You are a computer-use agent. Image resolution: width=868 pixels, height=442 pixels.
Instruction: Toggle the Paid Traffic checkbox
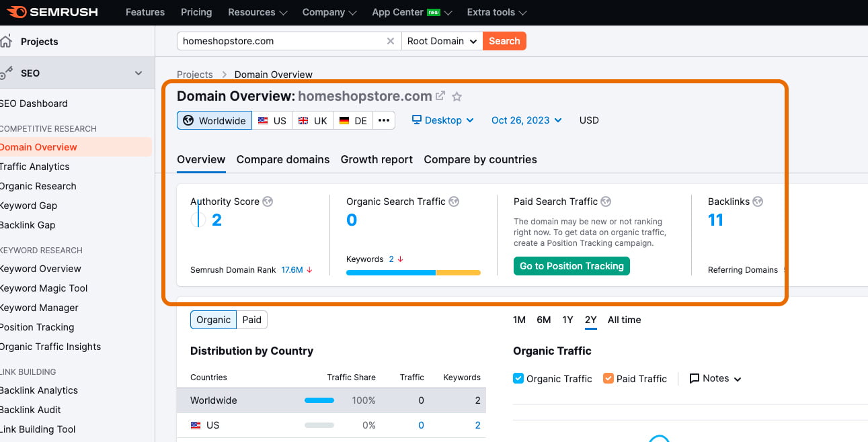(608, 378)
